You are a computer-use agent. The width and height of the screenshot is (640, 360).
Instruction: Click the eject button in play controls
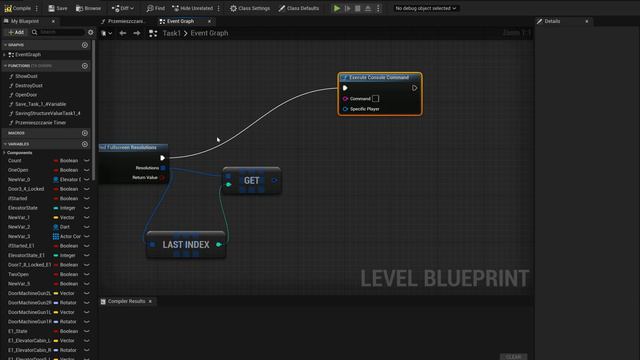click(368, 8)
